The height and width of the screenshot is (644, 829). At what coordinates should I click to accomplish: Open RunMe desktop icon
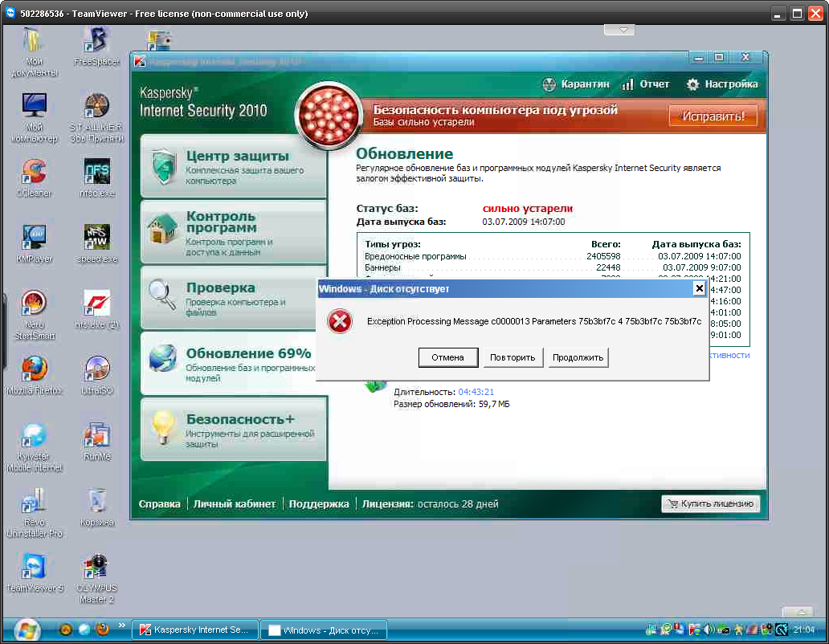click(x=96, y=441)
